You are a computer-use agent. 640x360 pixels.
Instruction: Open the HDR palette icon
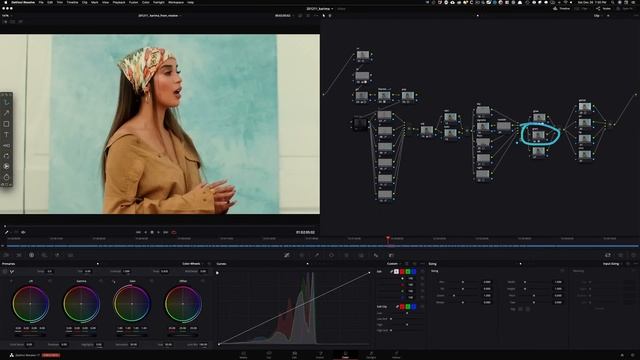(x=44, y=255)
